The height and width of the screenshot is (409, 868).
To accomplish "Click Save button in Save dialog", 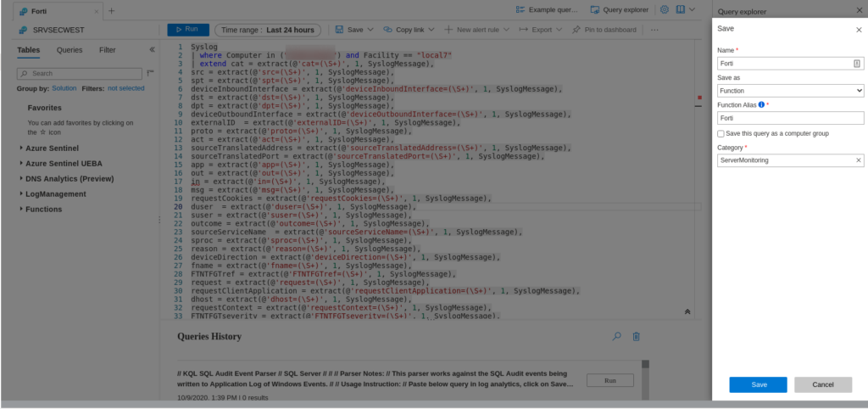I will [x=759, y=384].
